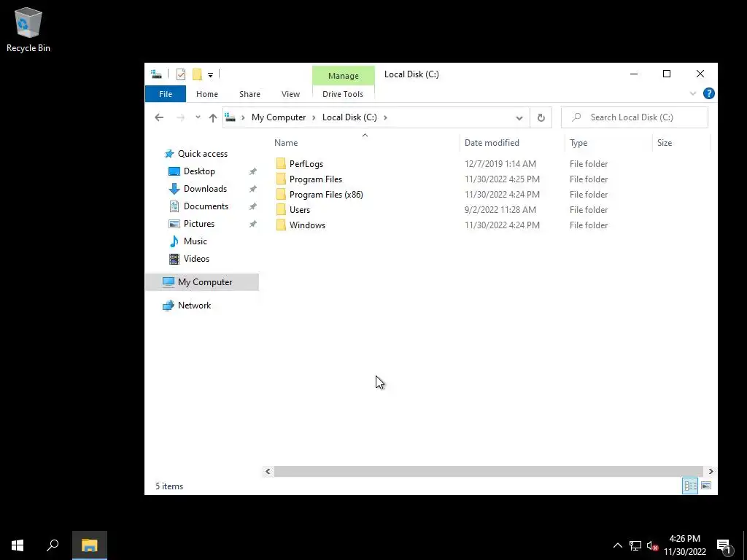Open Help with the question mark icon

(709, 93)
